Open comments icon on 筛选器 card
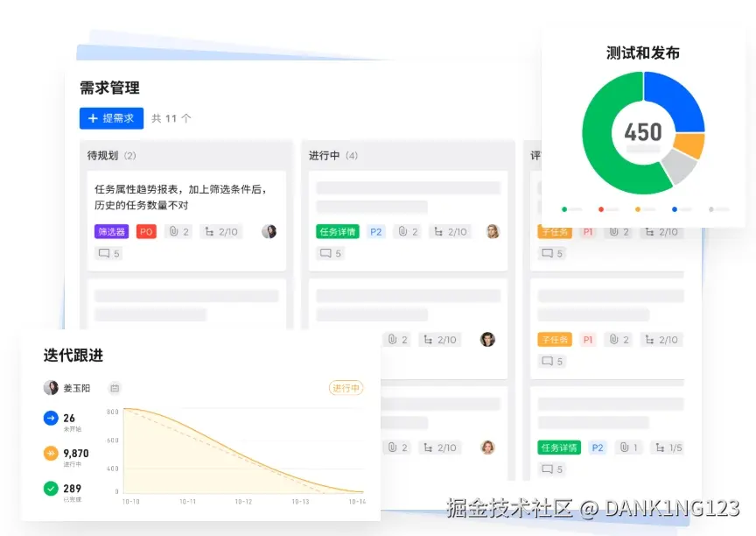This screenshot has width=756, height=536. [x=104, y=253]
